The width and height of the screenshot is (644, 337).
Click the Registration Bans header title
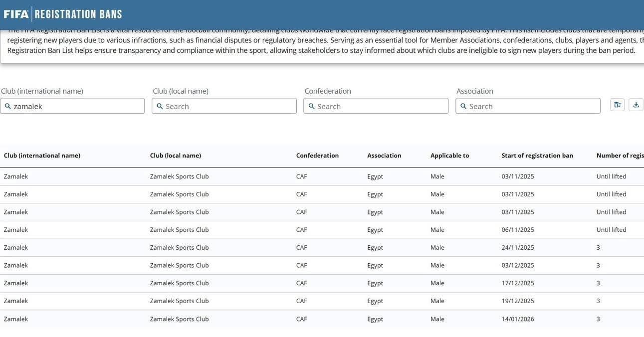78,14
